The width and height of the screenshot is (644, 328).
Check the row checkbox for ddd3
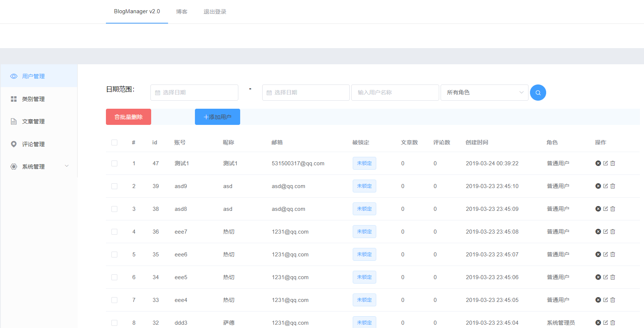pyautogui.click(x=114, y=323)
